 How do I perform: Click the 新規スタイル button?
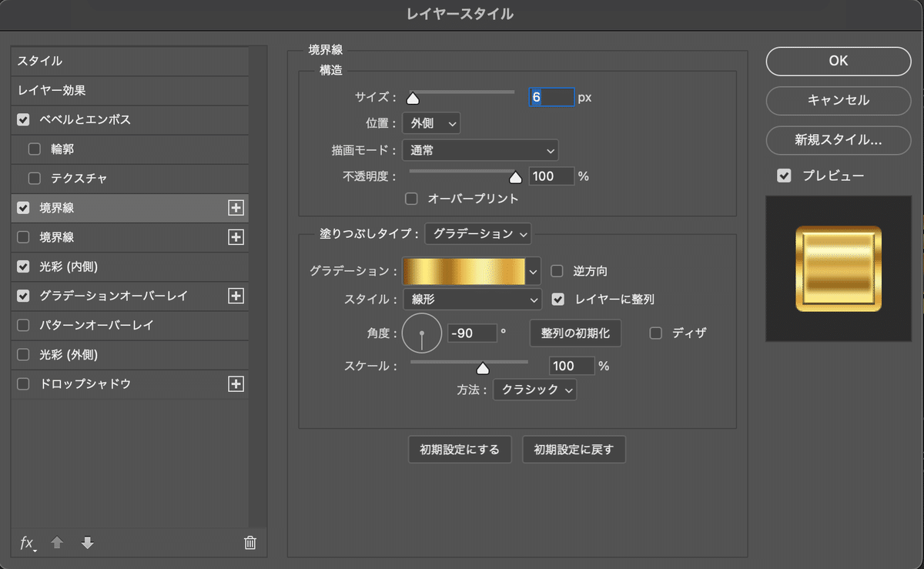coord(838,140)
